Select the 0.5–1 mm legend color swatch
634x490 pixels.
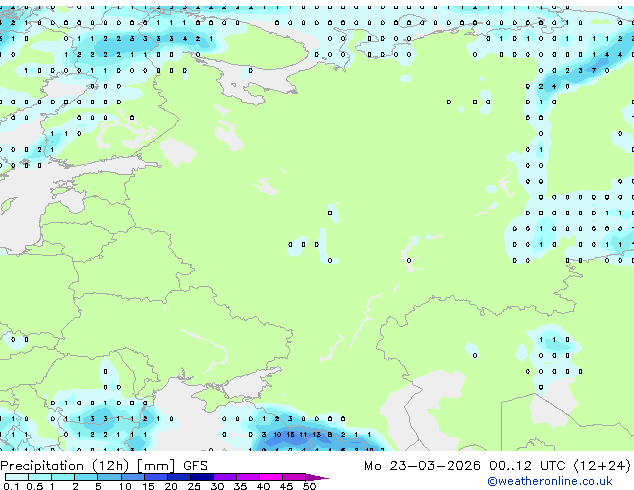pyautogui.click(x=40, y=477)
